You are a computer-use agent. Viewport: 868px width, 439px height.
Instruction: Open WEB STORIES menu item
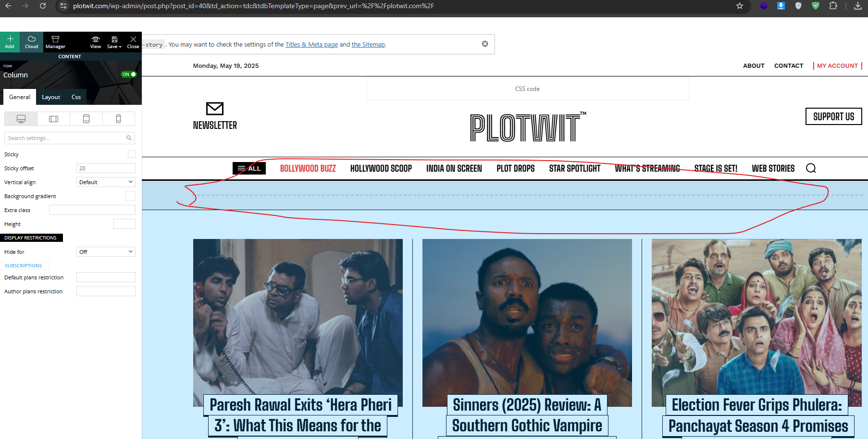pyautogui.click(x=773, y=169)
